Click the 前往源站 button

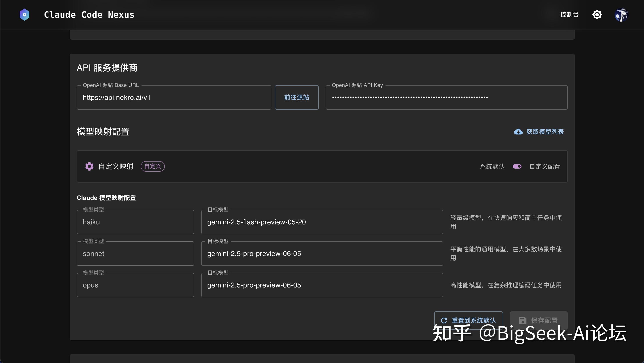pyautogui.click(x=297, y=97)
